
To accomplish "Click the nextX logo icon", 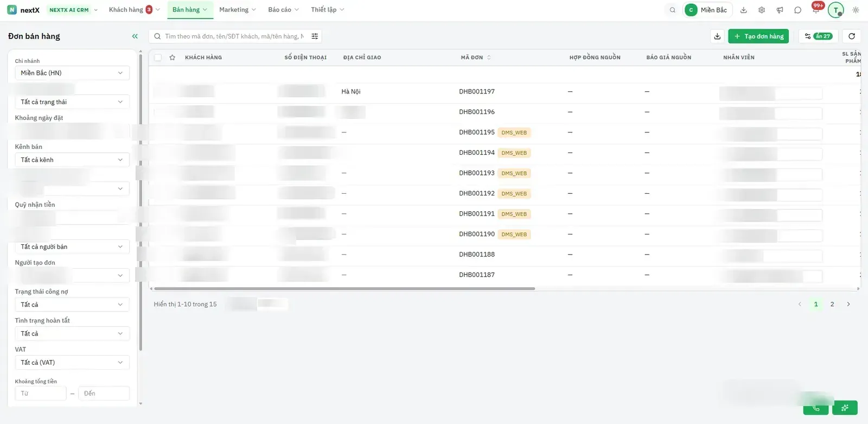I will (x=12, y=10).
